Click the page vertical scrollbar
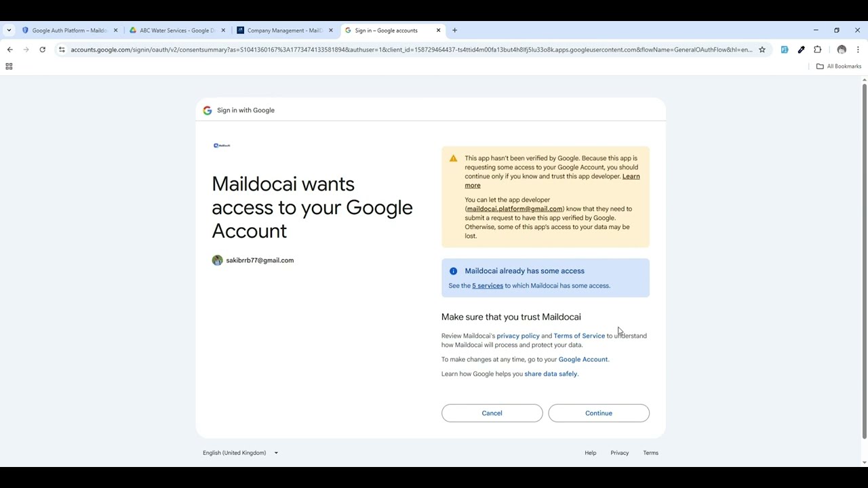Image resolution: width=868 pixels, height=488 pixels. pyautogui.click(x=864, y=261)
